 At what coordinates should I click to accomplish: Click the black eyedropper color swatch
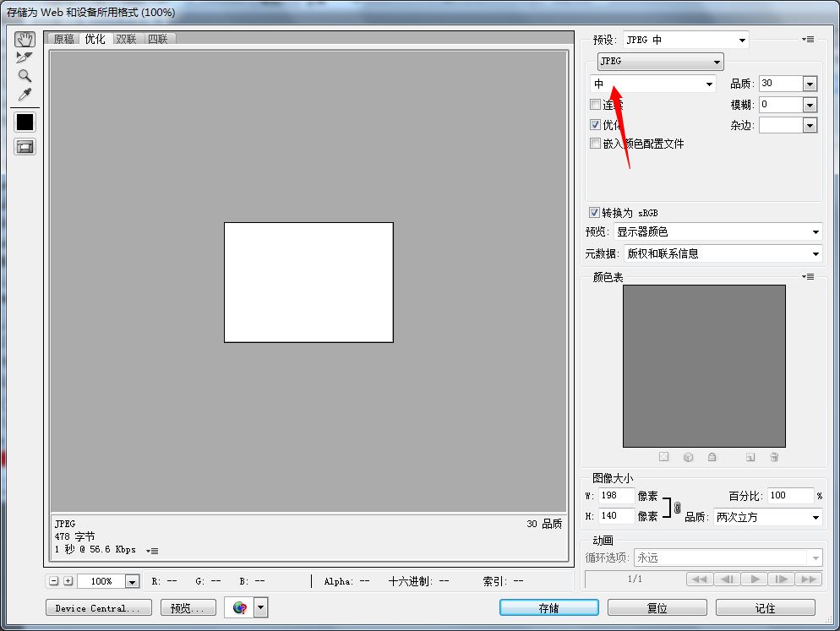pos(25,122)
